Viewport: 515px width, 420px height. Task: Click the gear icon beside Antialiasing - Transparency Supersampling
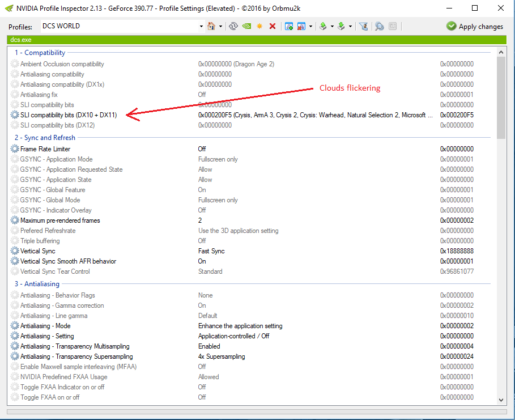coord(15,357)
